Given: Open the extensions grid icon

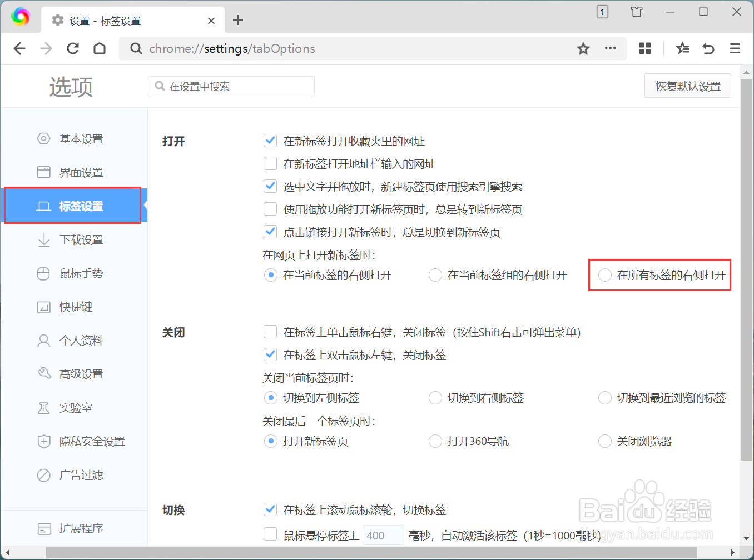Looking at the screenshot, I should click(645, 49).
